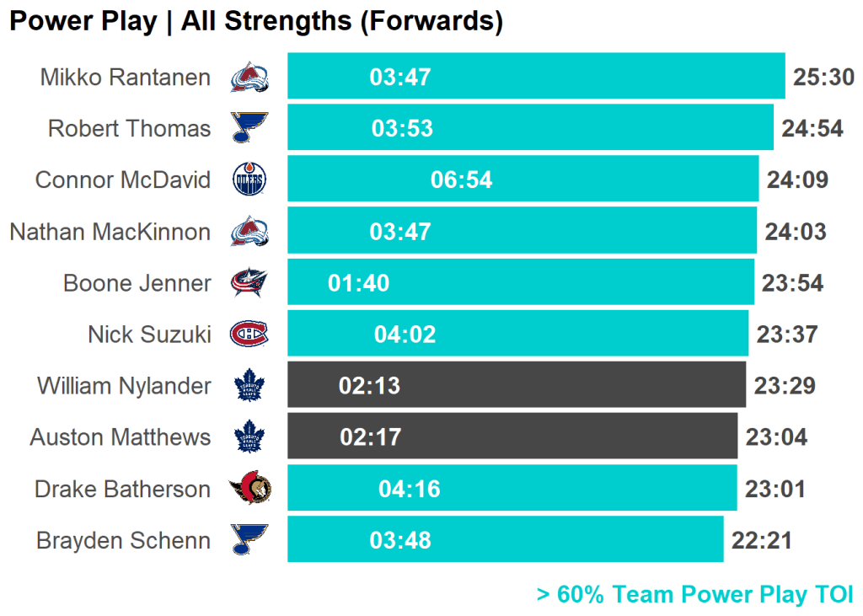Click the chart title Power Play All Strengths
This screenshot has width=863, height=616.
pos(255,21)
